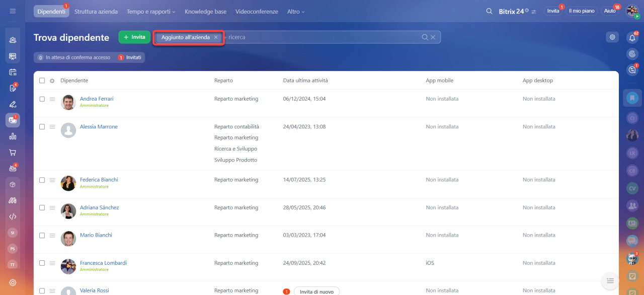
Task: Open settings gear at bottom of sidebar
Action: pyautogui.click(x=13, y=282)
